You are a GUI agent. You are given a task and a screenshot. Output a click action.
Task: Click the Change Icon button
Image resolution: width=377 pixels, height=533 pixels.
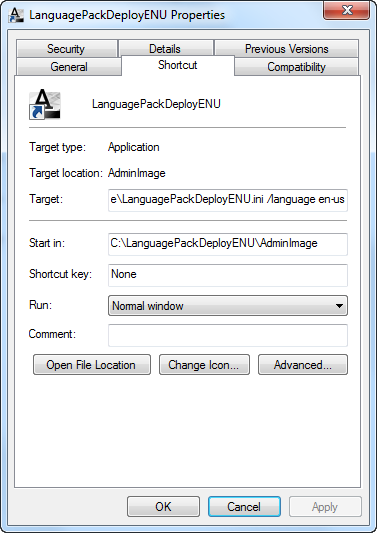point(204,365)
